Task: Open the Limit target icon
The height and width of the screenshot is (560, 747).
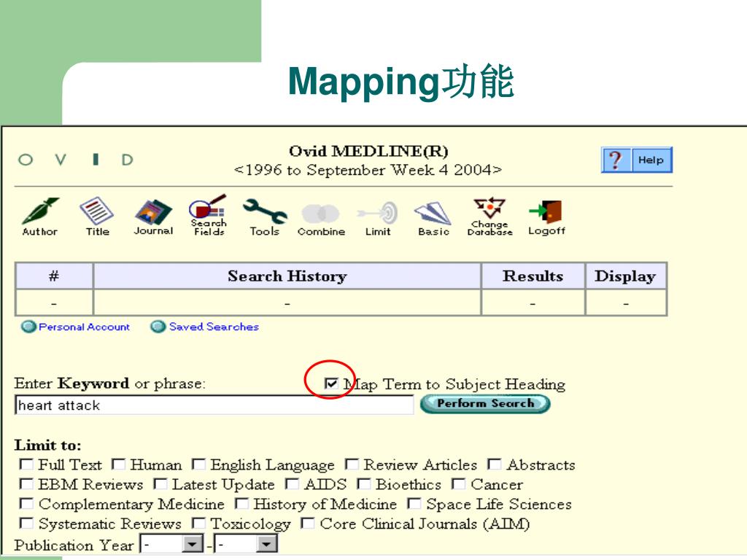Action: coord(378,219)
